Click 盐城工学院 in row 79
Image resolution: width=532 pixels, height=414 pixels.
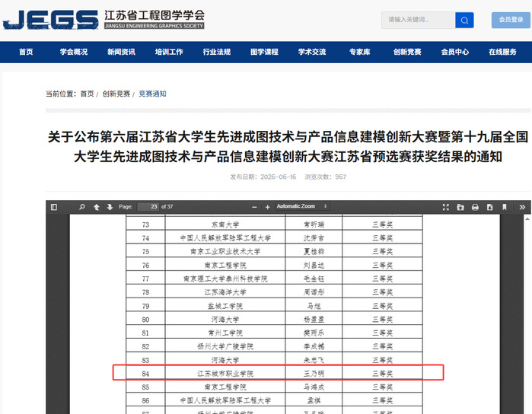coord(225,306)
